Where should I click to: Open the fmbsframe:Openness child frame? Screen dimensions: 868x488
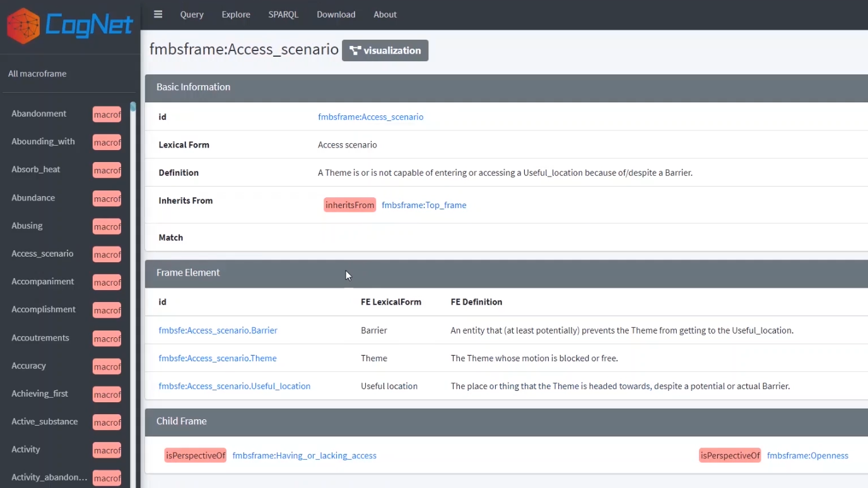(807, 455)
